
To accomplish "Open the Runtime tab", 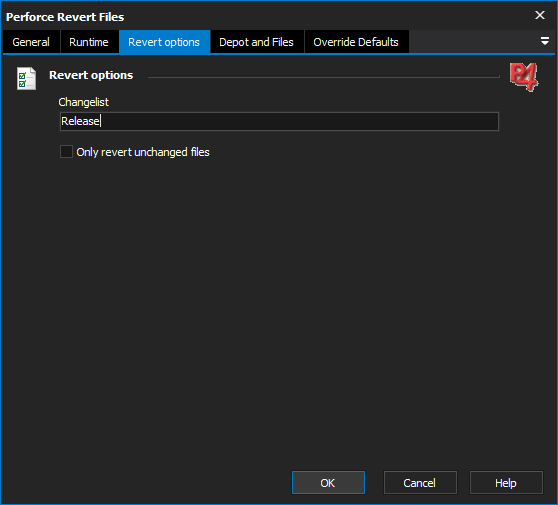I will tap(89, 42).
